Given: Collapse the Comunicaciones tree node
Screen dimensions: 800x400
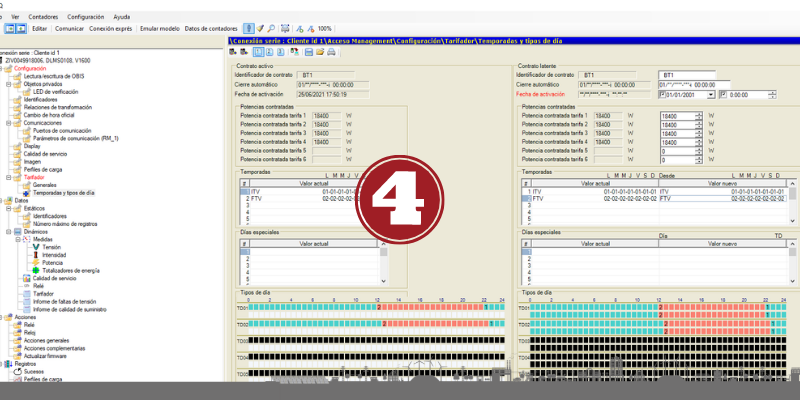Looking at the screenshot, I should (9, 123).
